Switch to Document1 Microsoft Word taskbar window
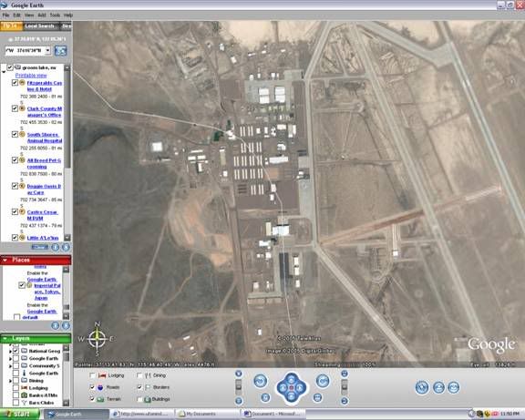Screen dimensions: 525x420 point(273,415)
